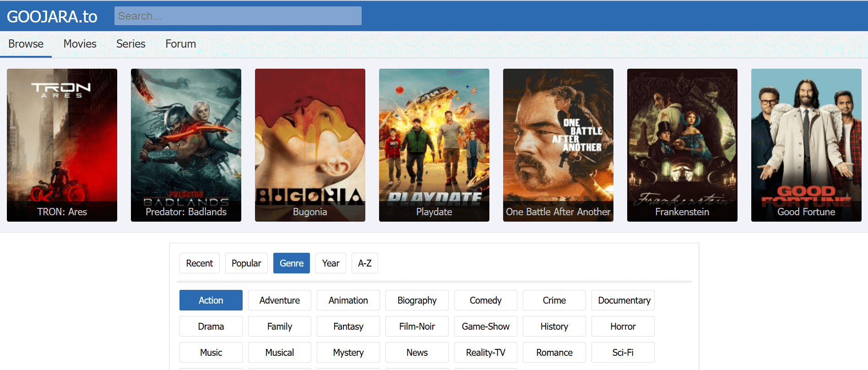Select the Sci-Fi genre button

click(x=623, y=353)
